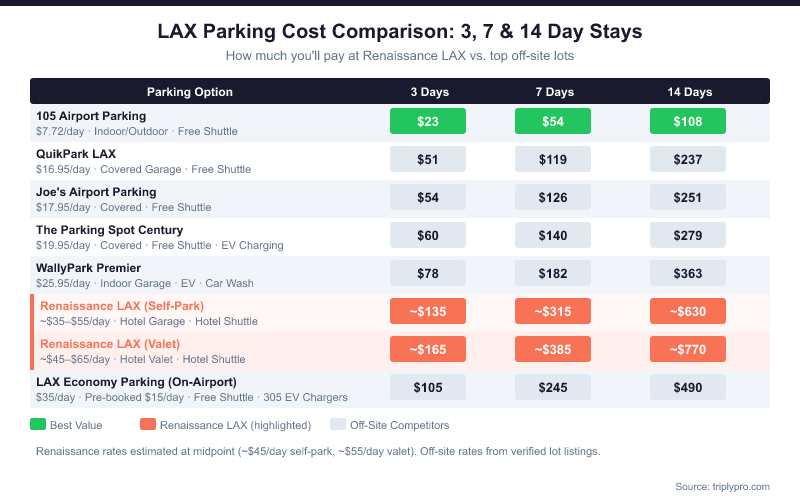The height and width of the screenshot is (500, 800).
Task: Select the 3 Days column header
Action: (x=429, y=92)
